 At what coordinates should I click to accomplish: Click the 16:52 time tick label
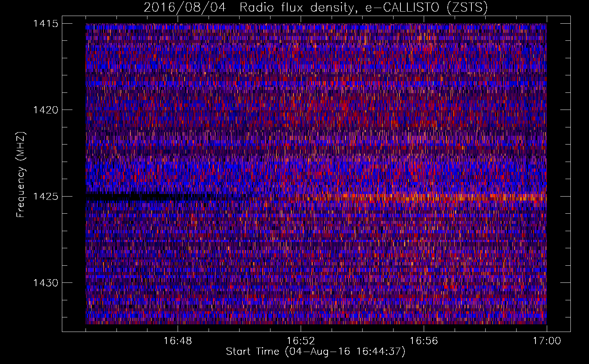[301, 341]
